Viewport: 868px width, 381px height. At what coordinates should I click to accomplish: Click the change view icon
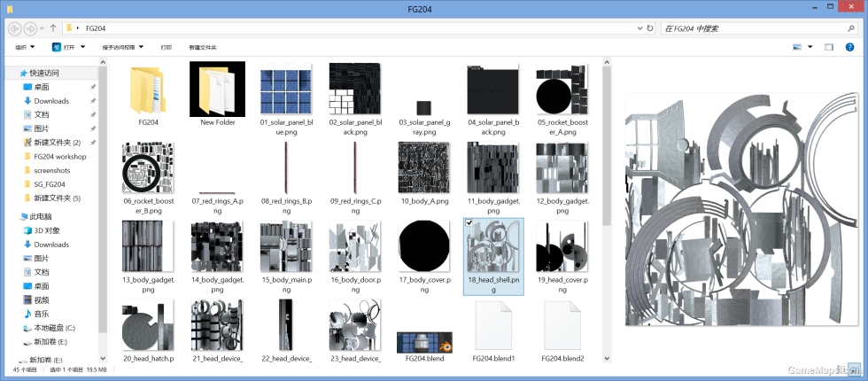(797, 47)
